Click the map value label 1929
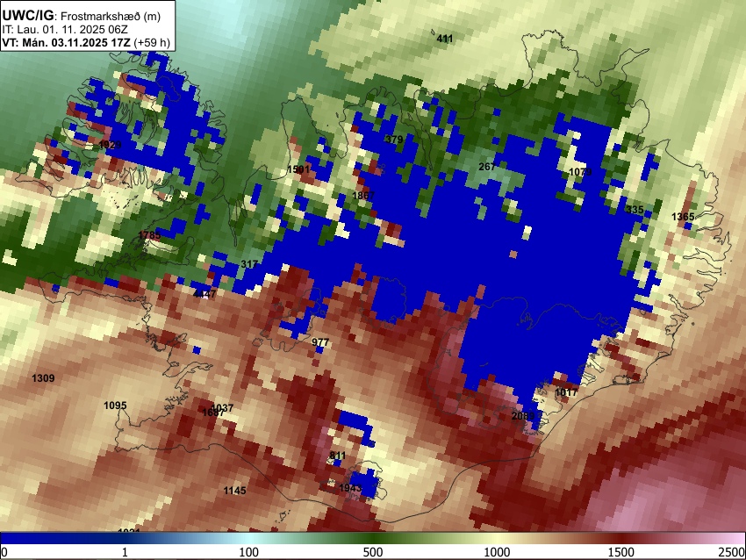 point(110,145)
